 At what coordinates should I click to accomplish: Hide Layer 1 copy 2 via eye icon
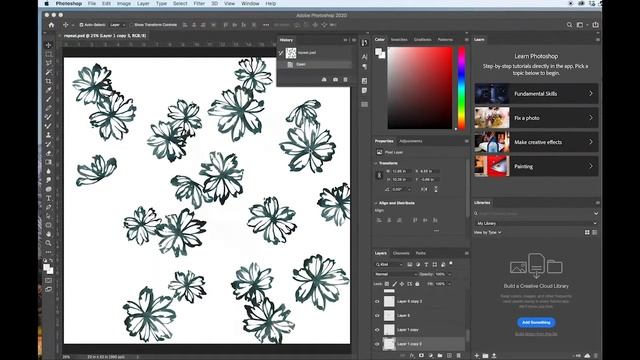click(x=377, y=344)
